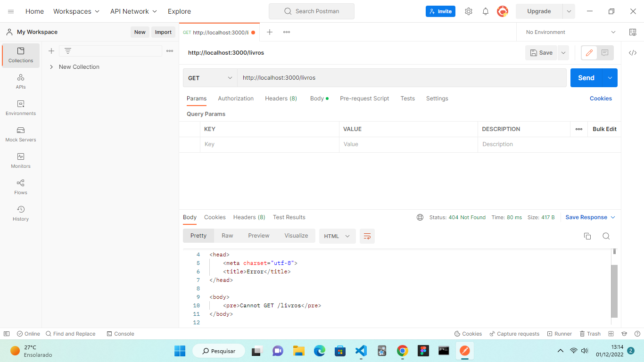Open the API Network menu

134,11
